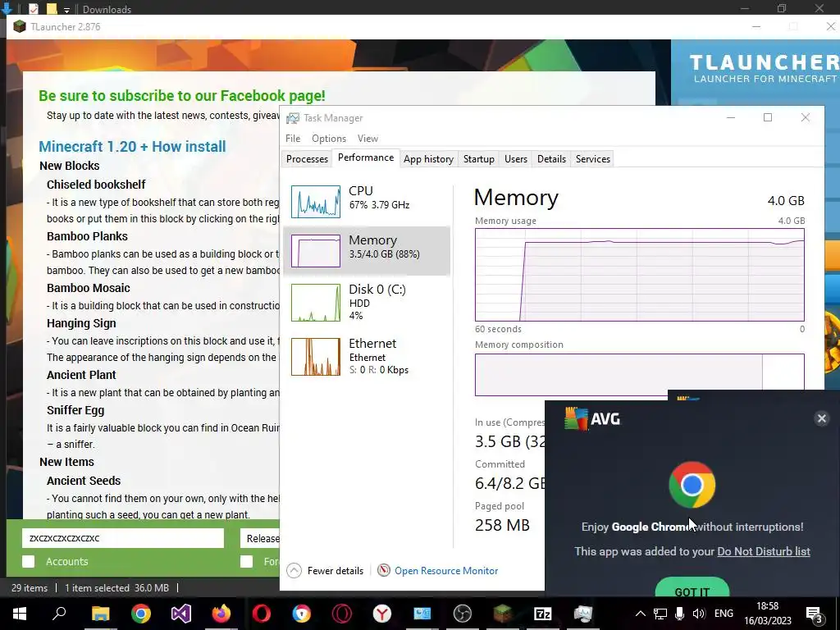Screen dimensions: 840x630
Task: Open the volume tray icon
Action: (x=699, y=614)
